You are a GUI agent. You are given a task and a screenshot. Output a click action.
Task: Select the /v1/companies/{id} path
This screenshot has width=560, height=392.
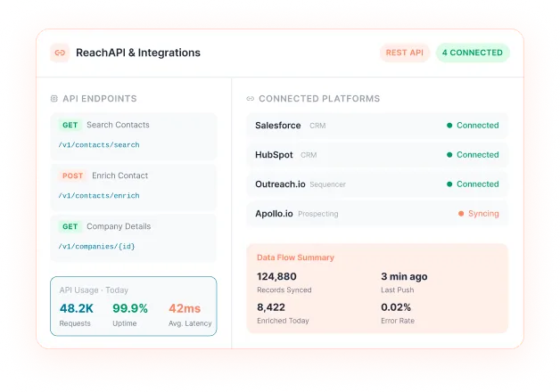pos(96,247)
